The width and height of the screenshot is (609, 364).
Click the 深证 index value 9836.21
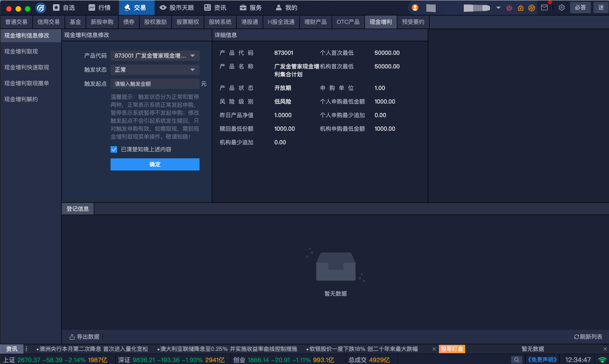click(x=143, y=360)
